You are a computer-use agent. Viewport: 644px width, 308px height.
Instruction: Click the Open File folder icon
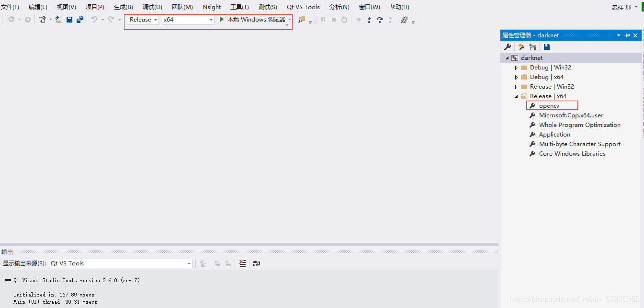coord(59,20)
